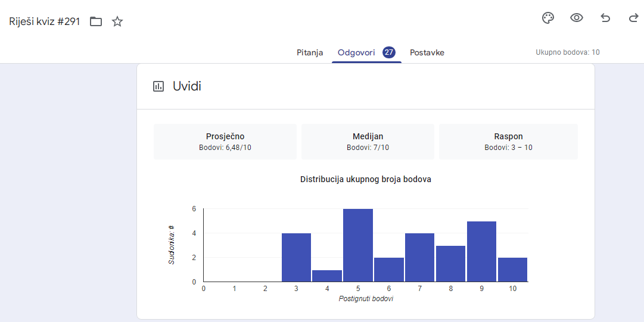The width and height of the screenshot is (644, 322).
Task: Click the Postignuti bodovi axis label
Action: point(366,299)
